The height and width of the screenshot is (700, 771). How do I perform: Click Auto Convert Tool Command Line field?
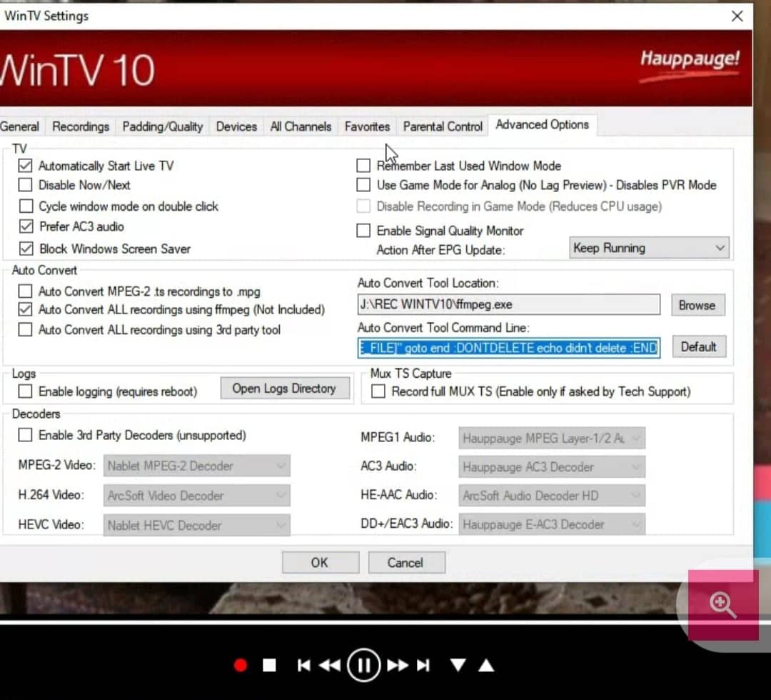click(x=508, y=348)
